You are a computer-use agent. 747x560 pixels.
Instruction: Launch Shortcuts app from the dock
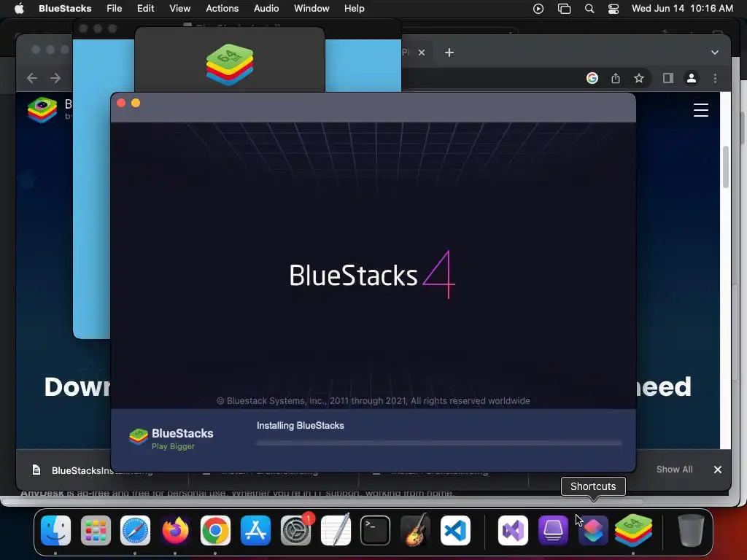[593, 530]
